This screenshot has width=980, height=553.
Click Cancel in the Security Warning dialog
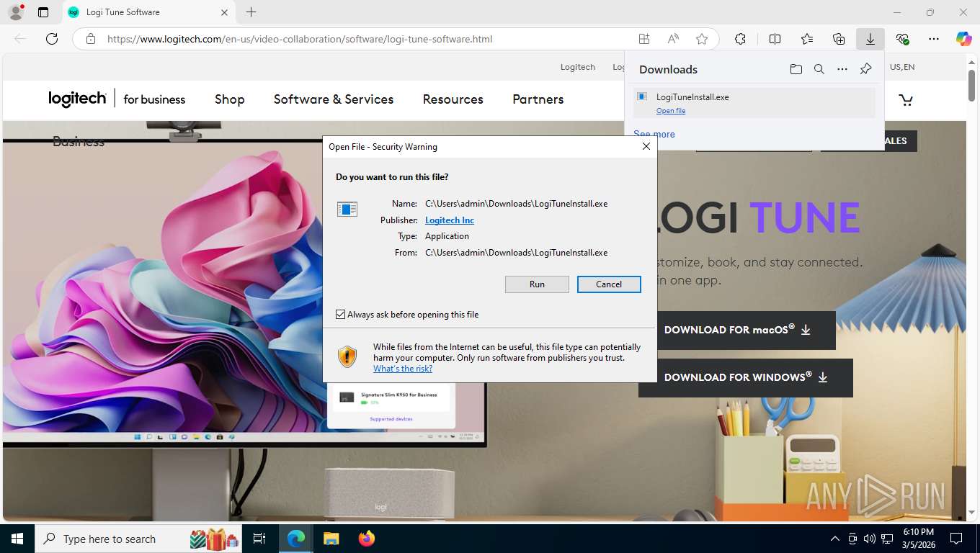pyautogui.click(x=609, y=284)
